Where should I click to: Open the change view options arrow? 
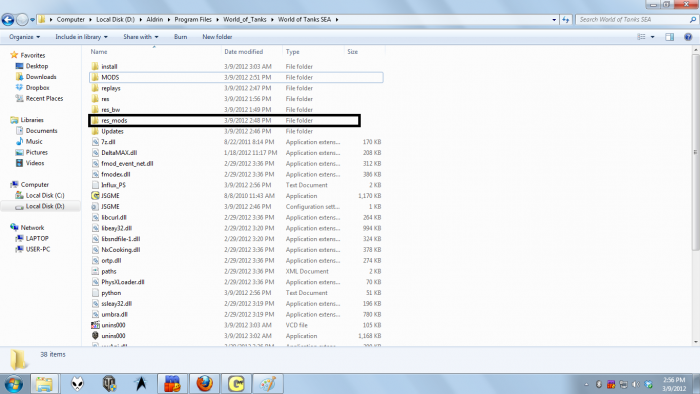pyautogui.click(x=653, y=37)
